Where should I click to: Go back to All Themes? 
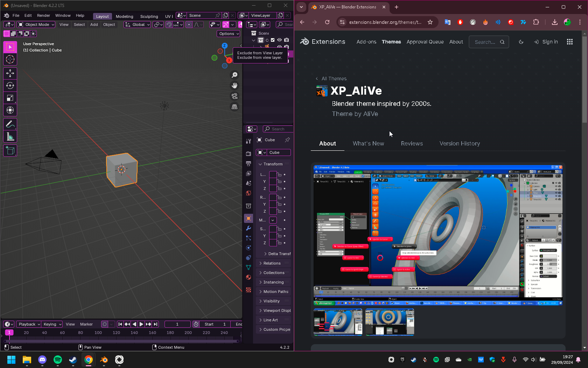(331, 79)
